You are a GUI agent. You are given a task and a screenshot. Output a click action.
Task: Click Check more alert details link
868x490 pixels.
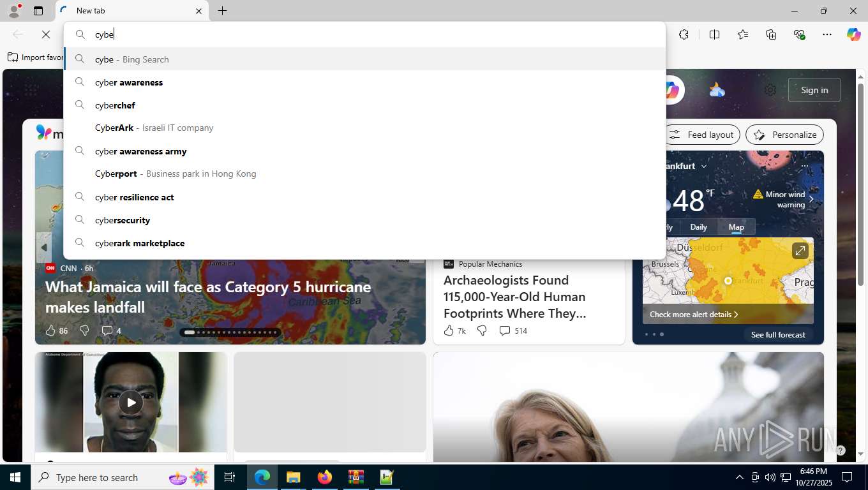point(694,315)
